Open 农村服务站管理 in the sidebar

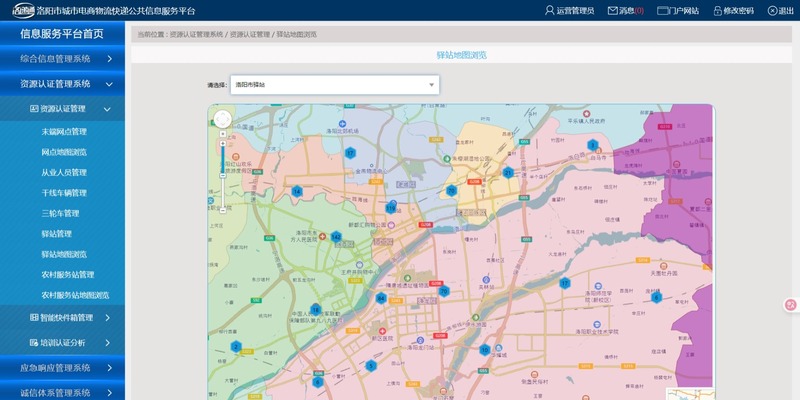[68, 274]
